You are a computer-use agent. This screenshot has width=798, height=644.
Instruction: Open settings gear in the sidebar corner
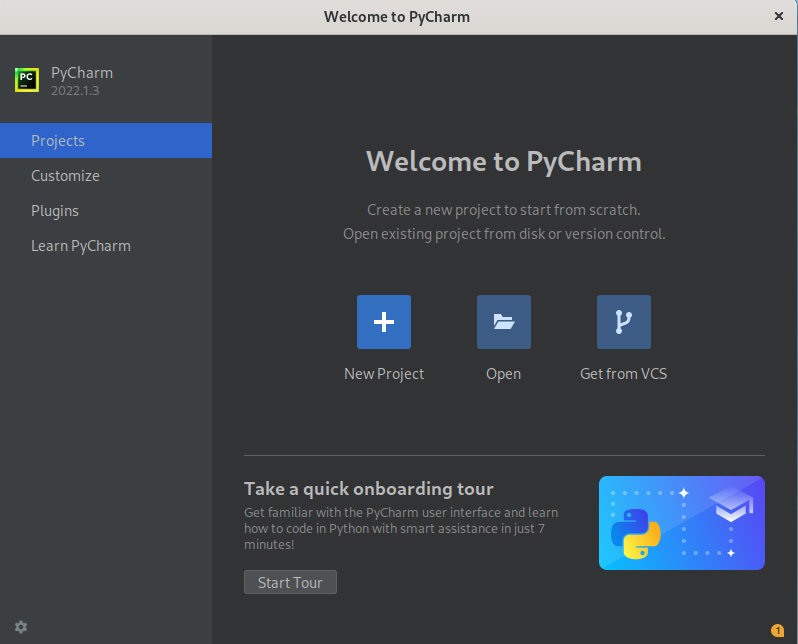point(21,627)
